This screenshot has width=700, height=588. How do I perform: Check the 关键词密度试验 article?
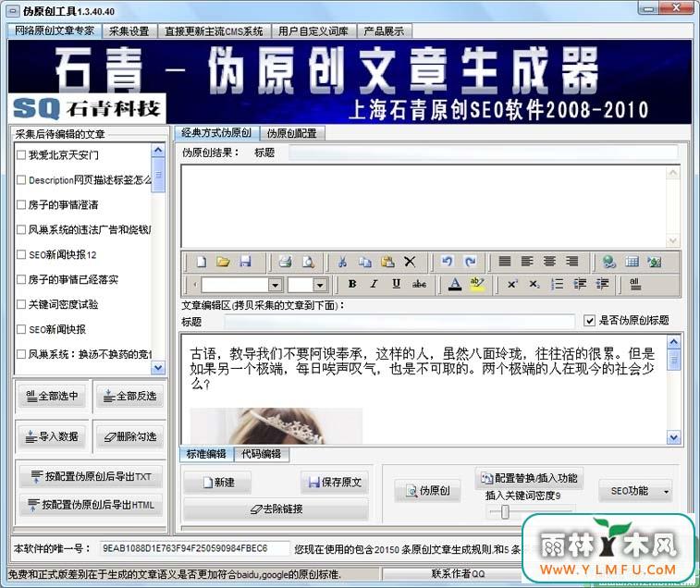coord(21,304)
